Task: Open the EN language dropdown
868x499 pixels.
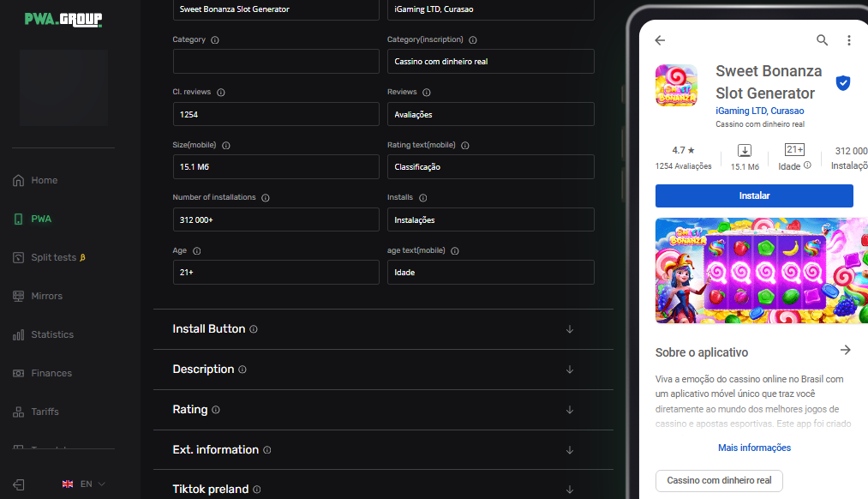Action: 84,484
